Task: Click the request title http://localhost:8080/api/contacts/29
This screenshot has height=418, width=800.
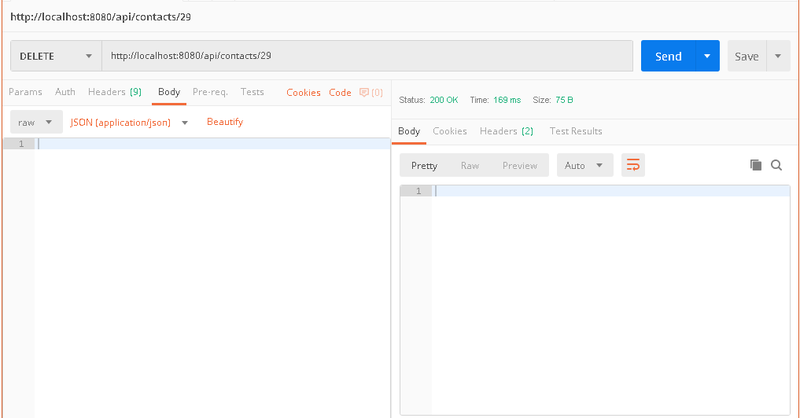Action: click(101, 17)
